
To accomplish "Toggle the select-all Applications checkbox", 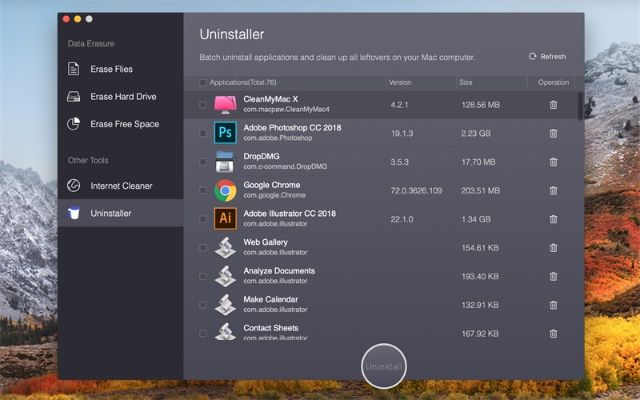I will [x=203, y=83].
